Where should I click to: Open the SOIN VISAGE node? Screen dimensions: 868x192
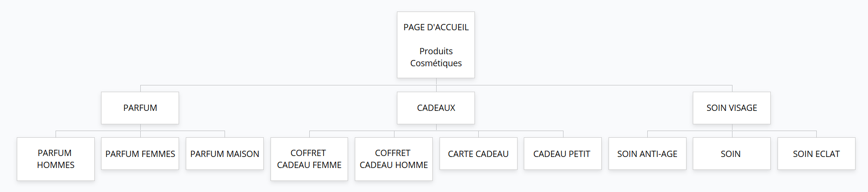[732, 108]
